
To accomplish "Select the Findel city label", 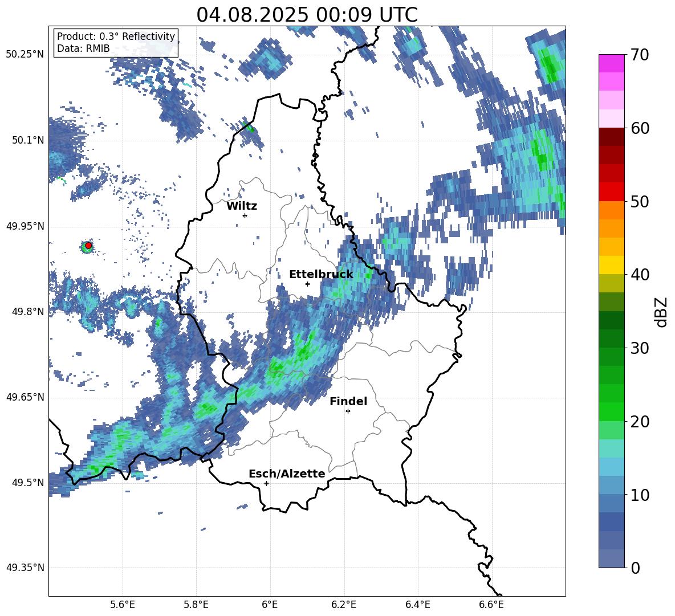I will point(348,402).
